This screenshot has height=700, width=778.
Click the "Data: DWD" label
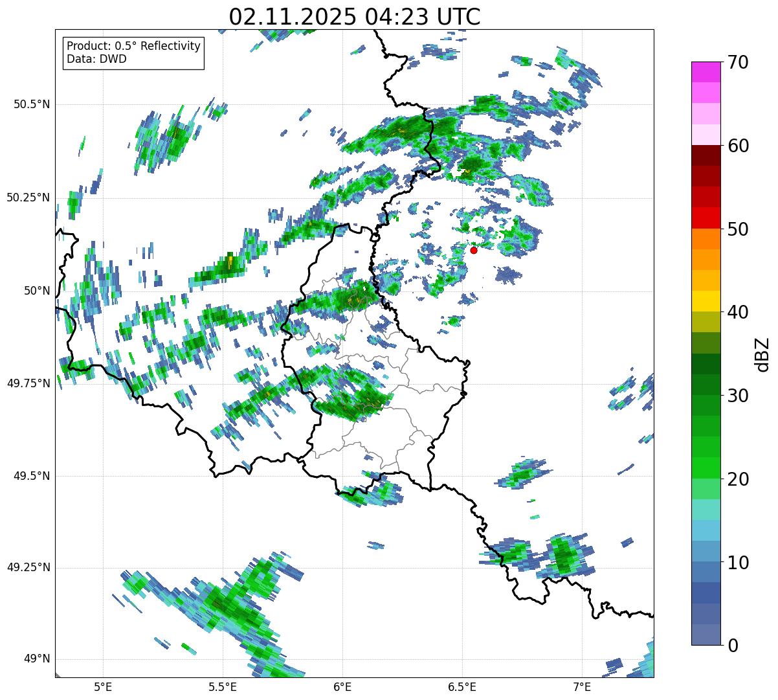tap(96, 59)
